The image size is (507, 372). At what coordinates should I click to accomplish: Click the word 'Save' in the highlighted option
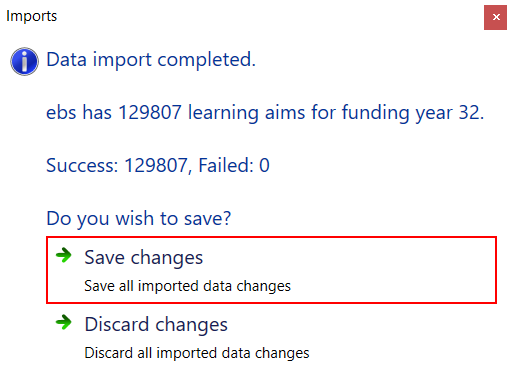pos(105,258)
